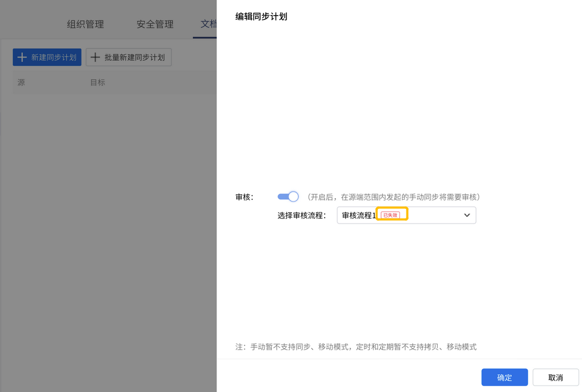Click the 源 column header
Screen dimensions: 582x392
[21, 82]
